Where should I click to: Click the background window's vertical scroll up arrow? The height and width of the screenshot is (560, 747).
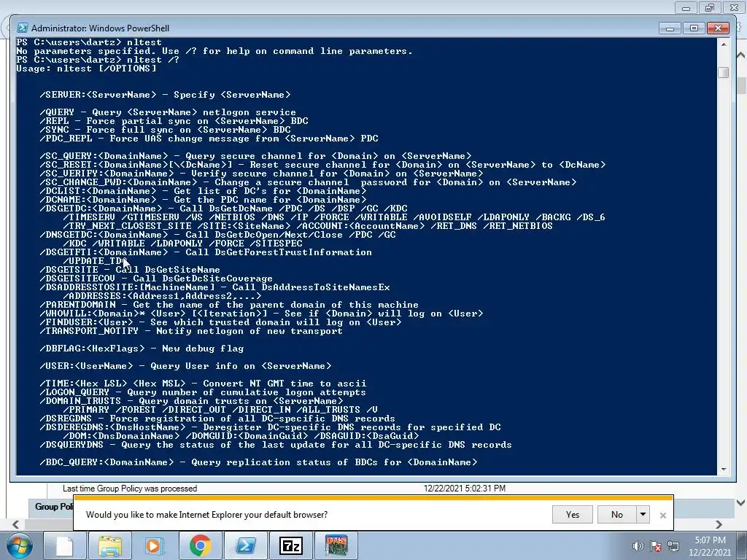point(741,55)
